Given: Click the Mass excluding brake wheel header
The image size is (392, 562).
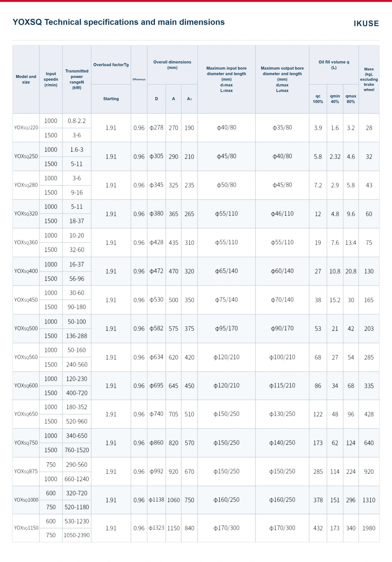Looking at the screenshot, I should tap(369, 79).
